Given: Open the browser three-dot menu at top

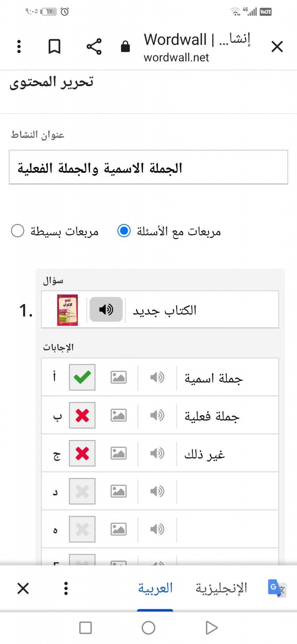Looking at the screenshot, I should click(x=19, y=46).
